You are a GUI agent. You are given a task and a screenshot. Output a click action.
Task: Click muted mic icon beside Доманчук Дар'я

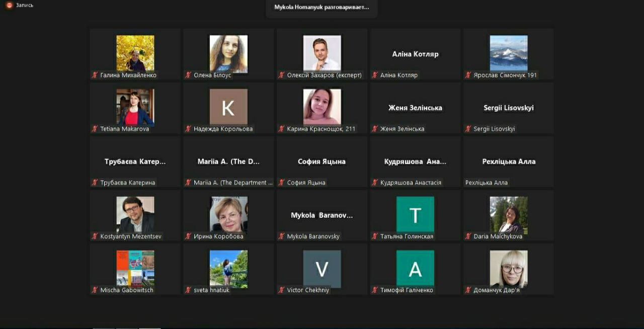click(x=468, y=290)
